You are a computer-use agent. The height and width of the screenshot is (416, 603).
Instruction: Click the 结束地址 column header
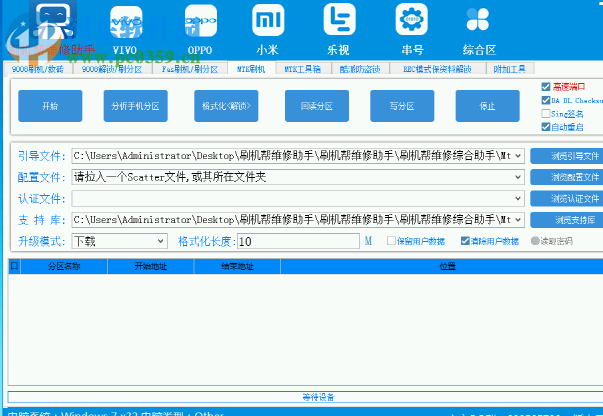pos(237,266)
